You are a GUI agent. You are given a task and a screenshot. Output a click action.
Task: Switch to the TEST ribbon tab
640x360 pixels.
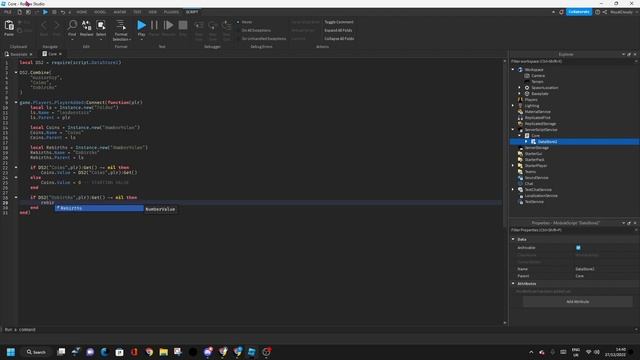pos(137,12)
